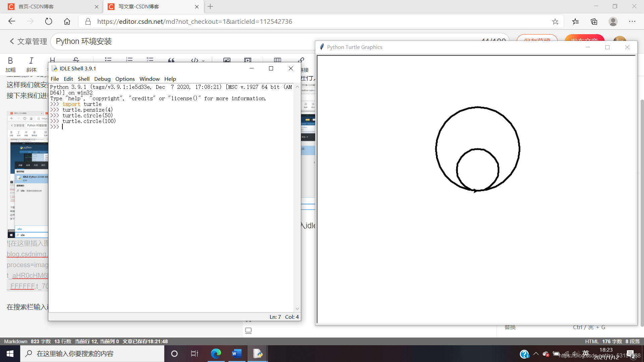Click the 'Col: 4' status in IDLE
The width and height of the screenshot is (644, 362).
[292, 317]
